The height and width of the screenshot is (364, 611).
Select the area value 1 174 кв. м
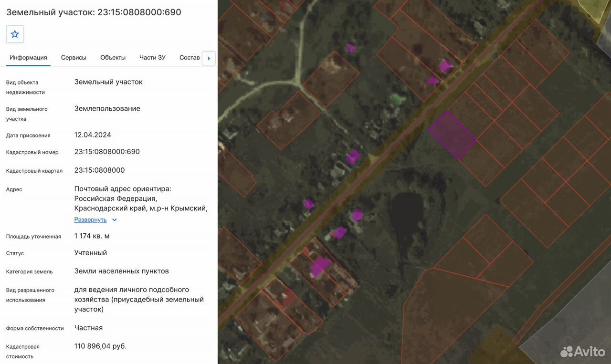click(x=92, y=236)
